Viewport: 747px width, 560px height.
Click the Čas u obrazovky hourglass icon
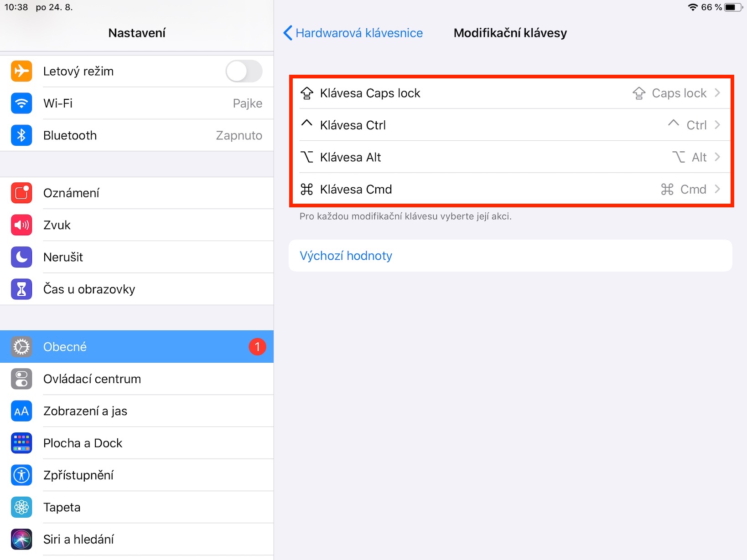[21, 289]
